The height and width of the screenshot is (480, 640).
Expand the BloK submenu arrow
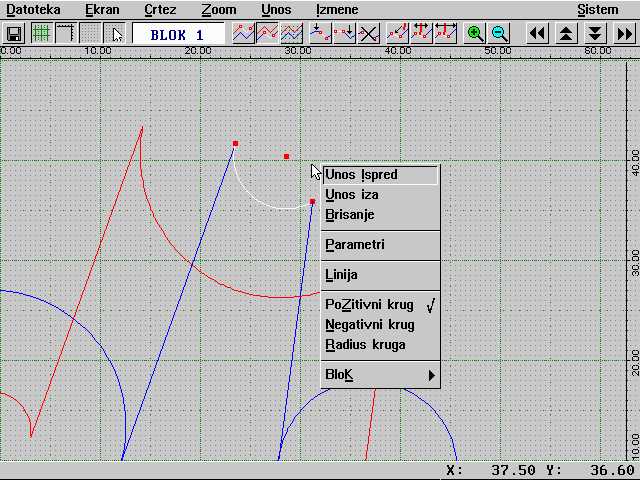pos(431,375)
